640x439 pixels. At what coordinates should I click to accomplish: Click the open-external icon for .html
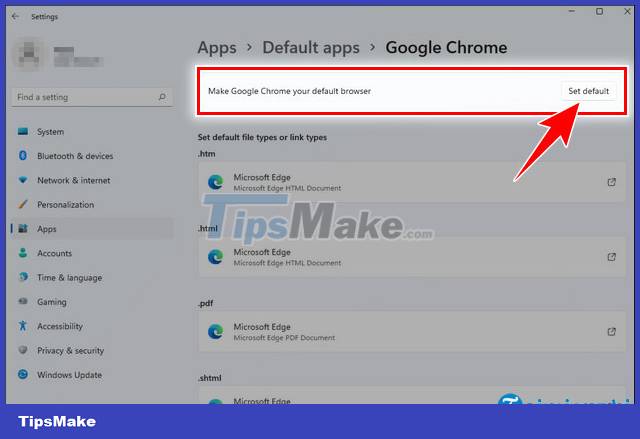click(611, 257)
